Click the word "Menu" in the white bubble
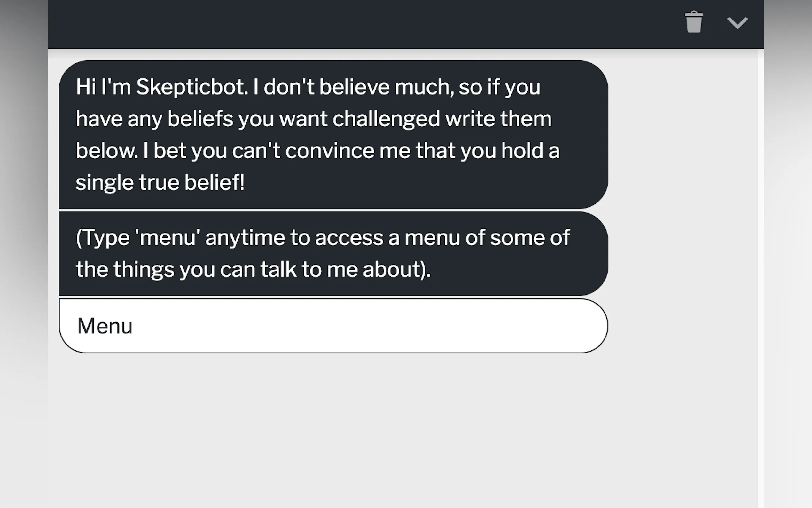The width and height of the screenshot is (812, 508). click(105, 326)
